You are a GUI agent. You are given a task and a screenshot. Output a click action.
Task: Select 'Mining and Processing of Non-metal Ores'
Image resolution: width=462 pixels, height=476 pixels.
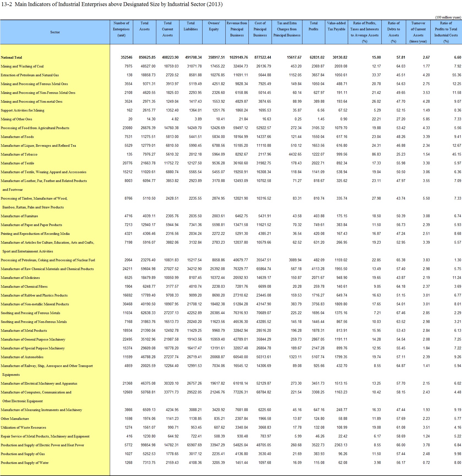point(31,102)
